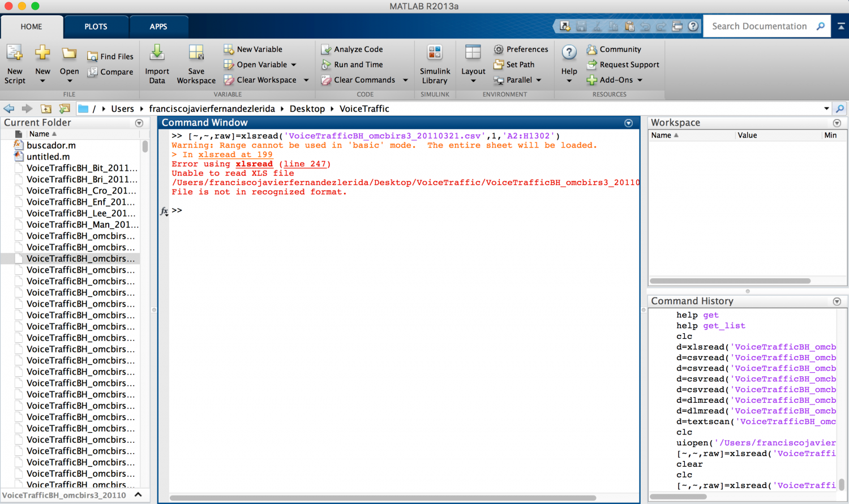
Task: Expand the Clear Commands dropdown arrow
Action: [405, 80]
